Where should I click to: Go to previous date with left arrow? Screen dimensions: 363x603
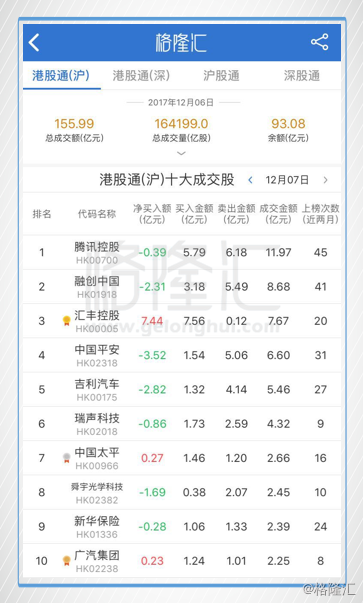point(250,180)
